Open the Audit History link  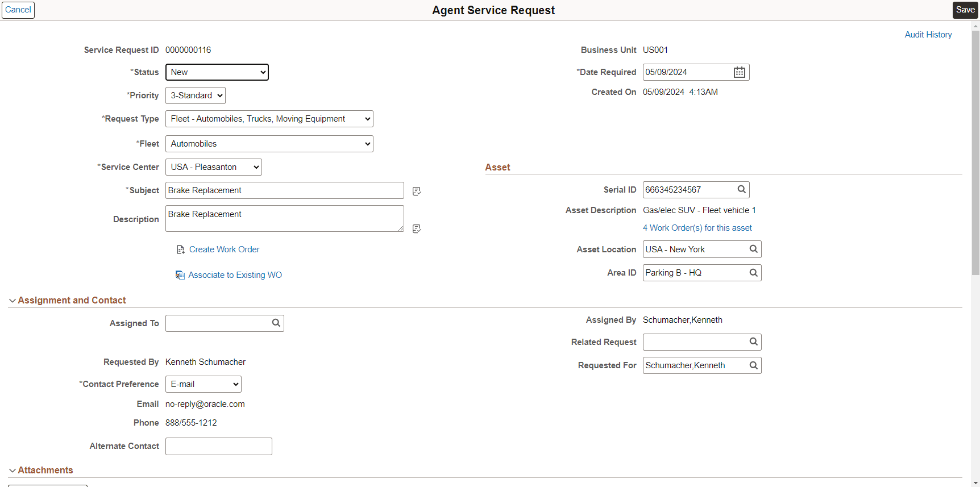click(928, 35)
